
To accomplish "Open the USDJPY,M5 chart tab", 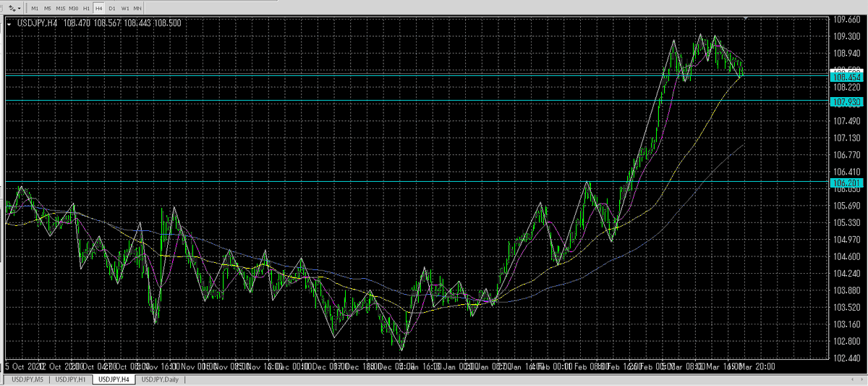I will pos(28,379).
